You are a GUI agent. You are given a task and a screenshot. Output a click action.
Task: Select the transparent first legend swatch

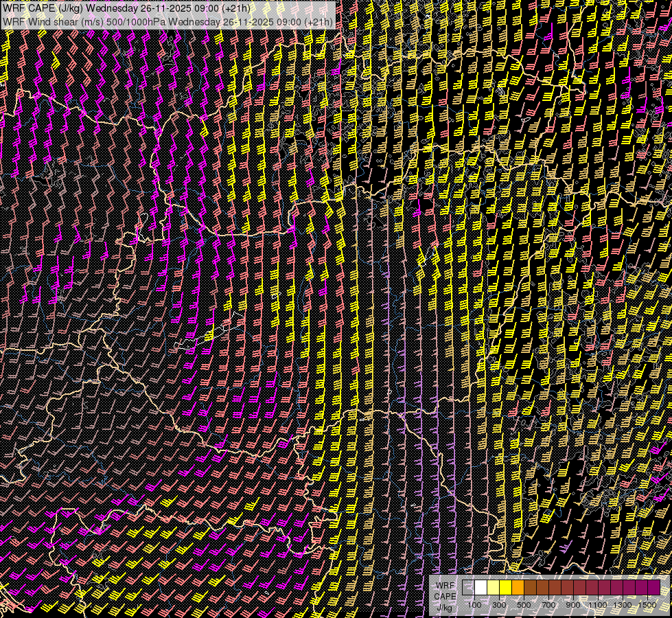tap(468, 587)
